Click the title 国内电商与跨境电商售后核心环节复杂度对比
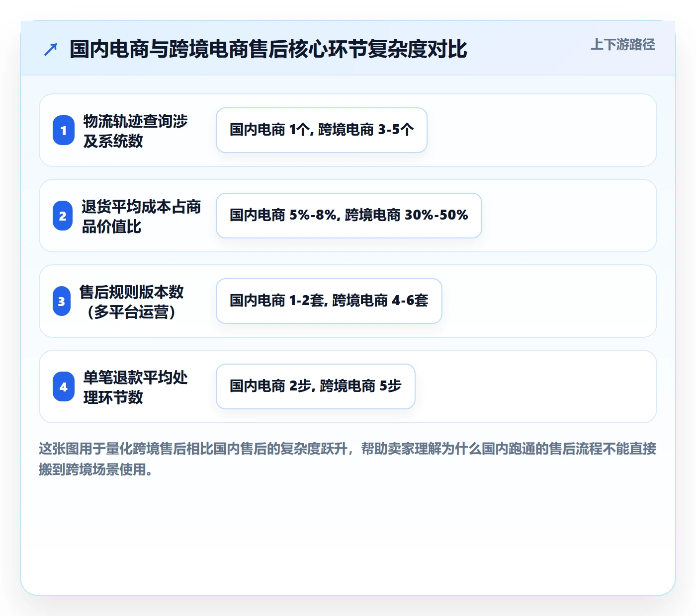696x616 pixels. [268, 49]
